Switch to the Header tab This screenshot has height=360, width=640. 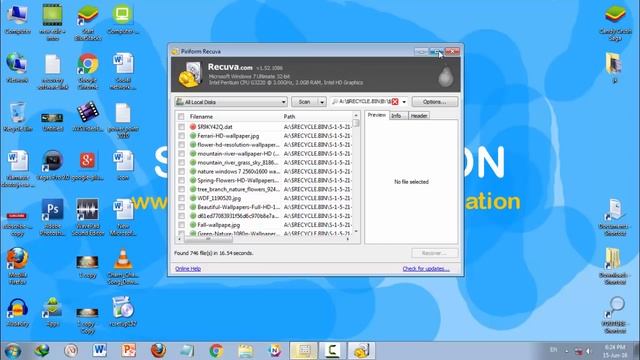[x=419, y=116]
